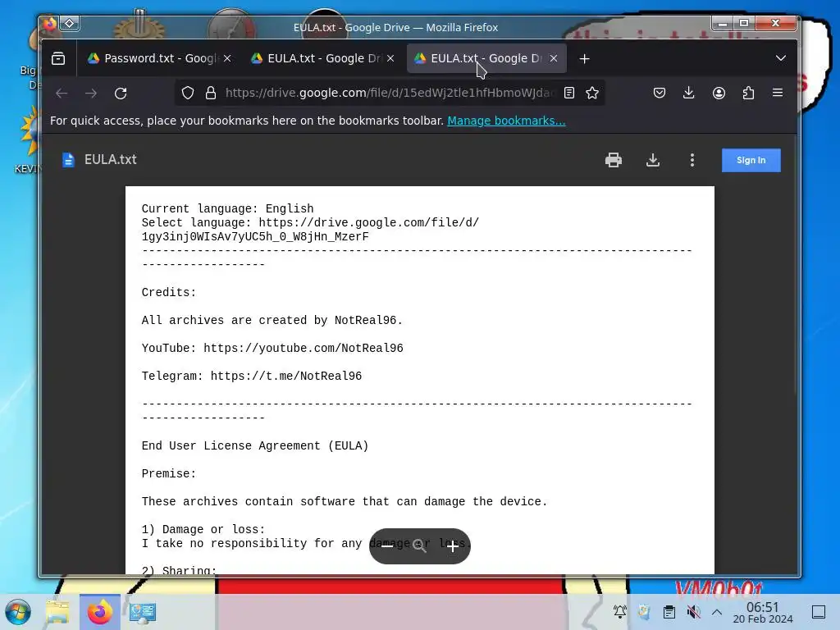Viewport: 840px width, 630px height.
Task: Open the Windows-style start menu
Action: [18, 612]
